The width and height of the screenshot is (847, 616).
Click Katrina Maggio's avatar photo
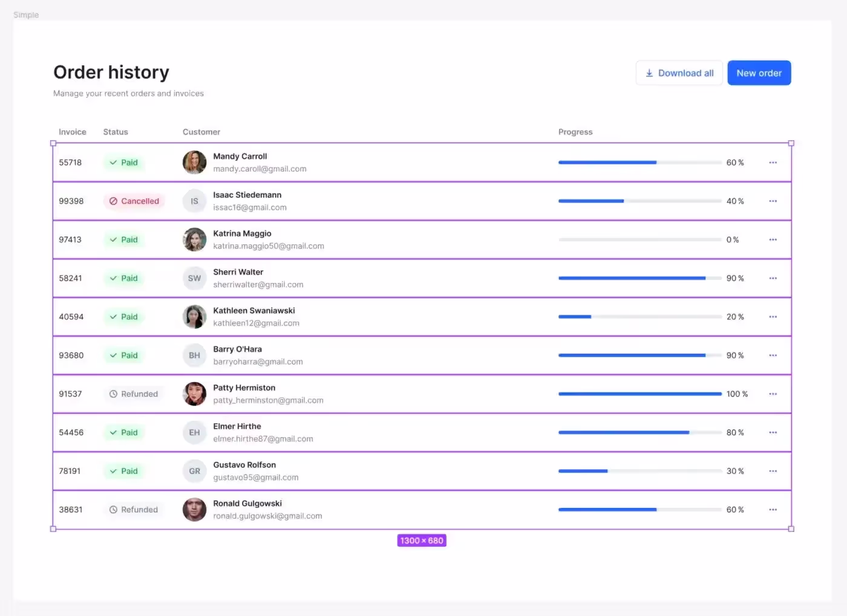coord(194,240)
